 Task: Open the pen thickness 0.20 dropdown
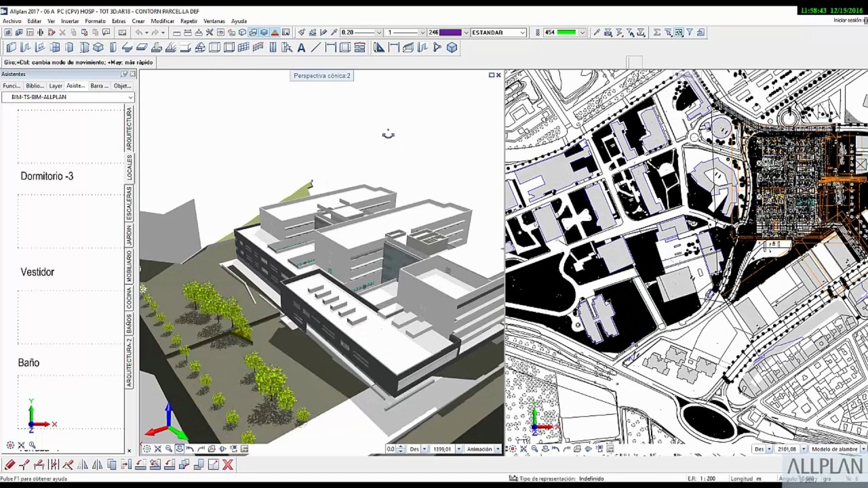379,33
